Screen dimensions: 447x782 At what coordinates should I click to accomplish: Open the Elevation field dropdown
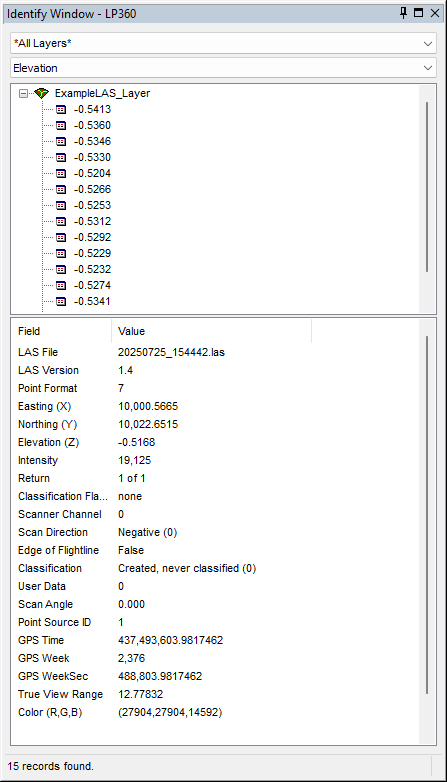point(223,68)
